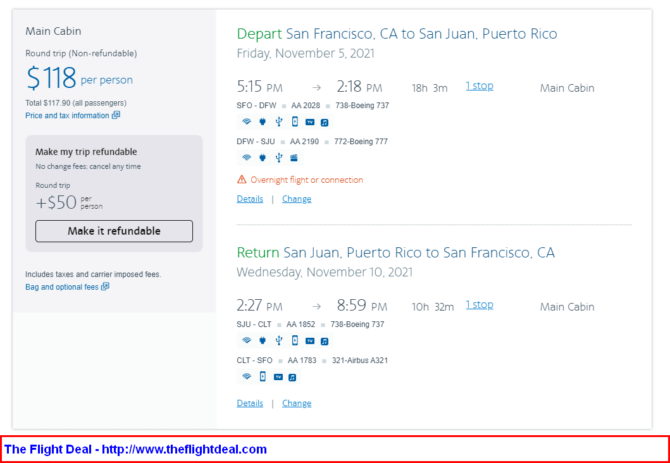Click the $118 per person price

click(x=79, y=78)
